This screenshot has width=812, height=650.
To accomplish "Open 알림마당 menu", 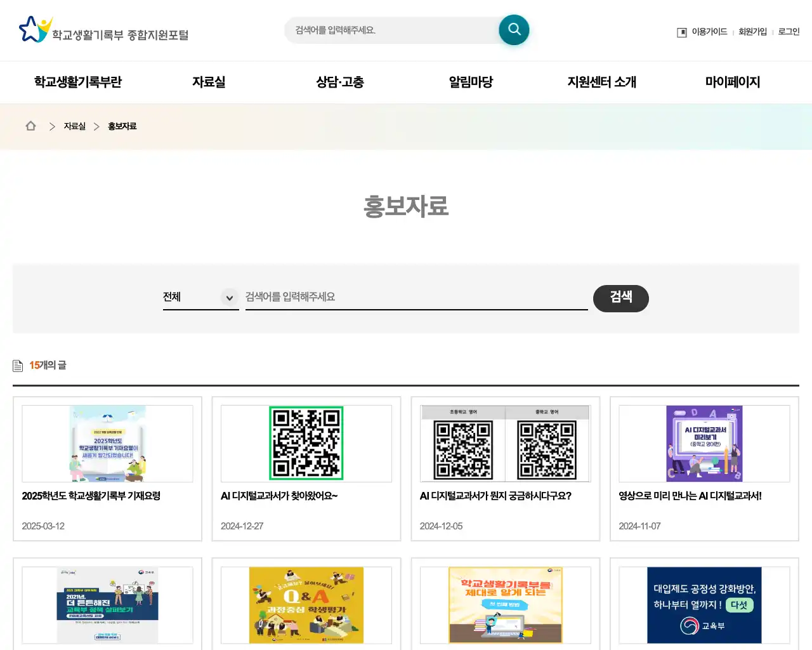I will [x=471, y=82].
